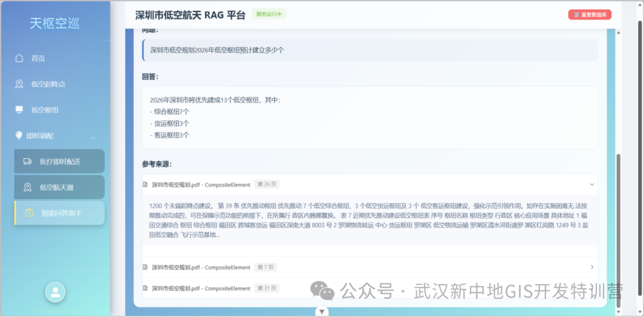
Task: Click the document icon of 第 7 页 source
Action: tap(145, 268)
